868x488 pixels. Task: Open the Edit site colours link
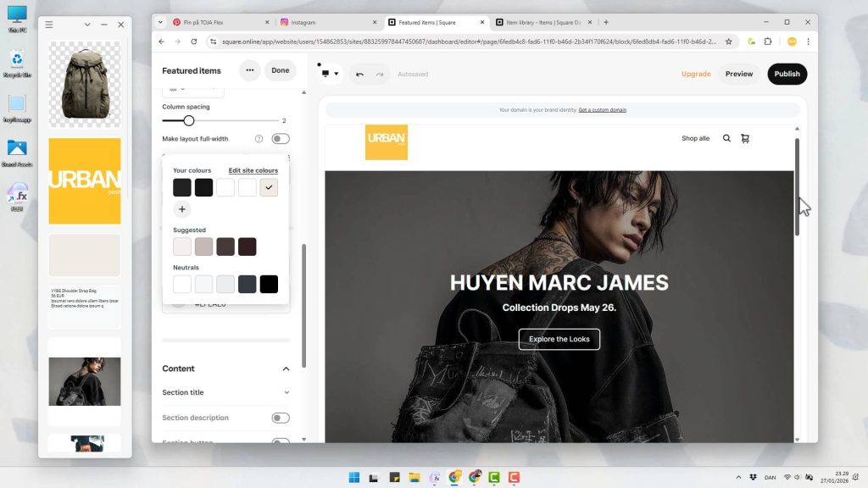[x=253, y=171]
